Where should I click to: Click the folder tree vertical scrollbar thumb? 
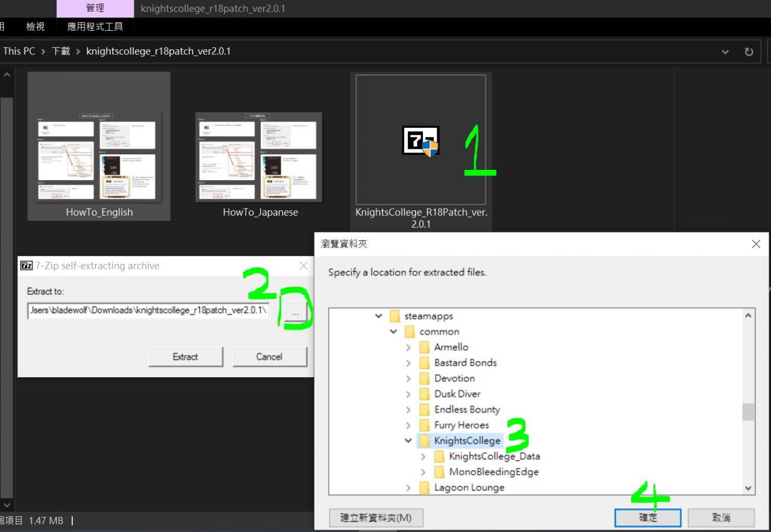point(748,412)
